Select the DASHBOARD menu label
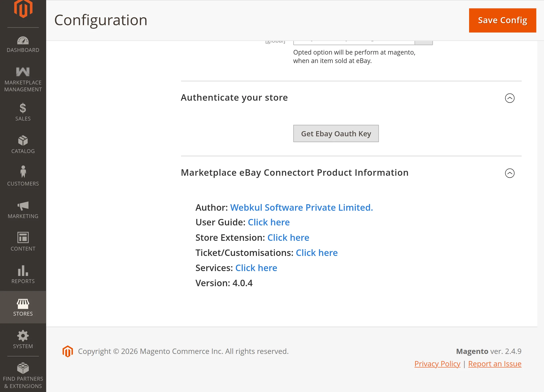The width and height of the screenshot is (544, 392). (23, 50)
